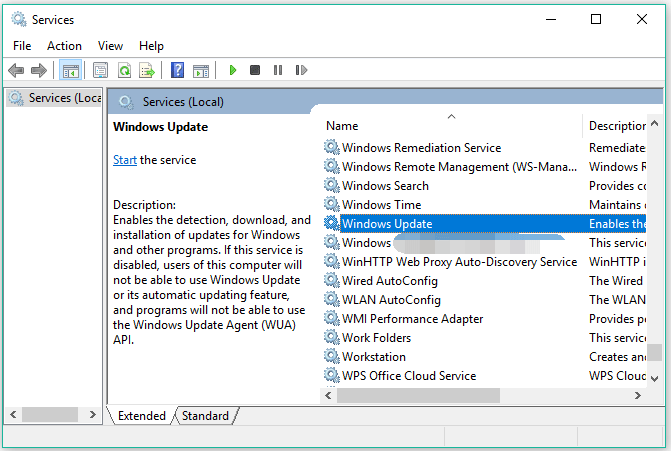
Task: Switch to the Standard tab
Action: 205,415
